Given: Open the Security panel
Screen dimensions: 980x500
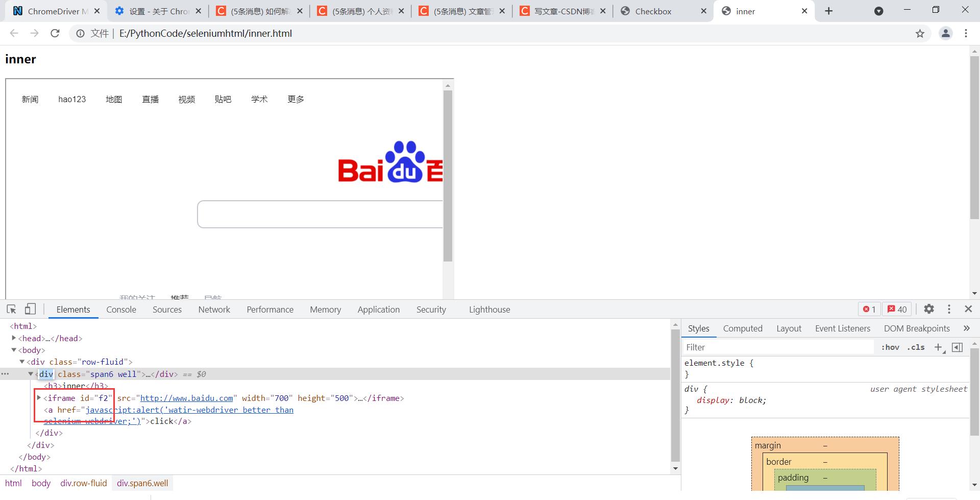Looking at the screenshot, I should pos(431,309).
